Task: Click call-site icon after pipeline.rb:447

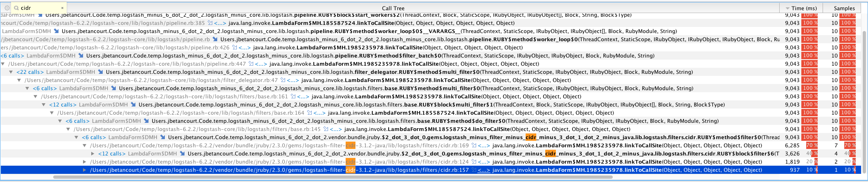Action: [251, 64]
